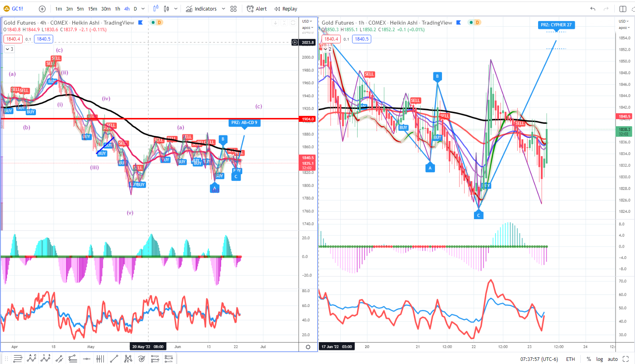Screen dimensions: 635x364
Task: Expand the timeframe list dropdown arrow
Action: point(143,9)
